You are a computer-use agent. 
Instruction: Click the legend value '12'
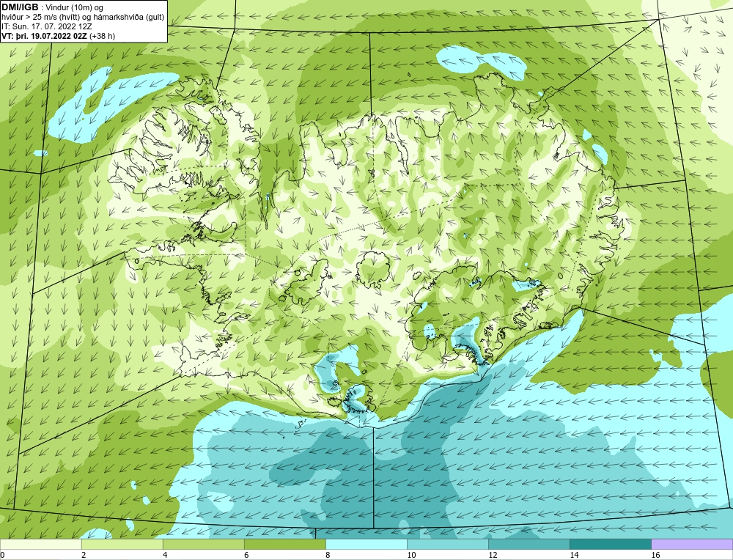493,555
